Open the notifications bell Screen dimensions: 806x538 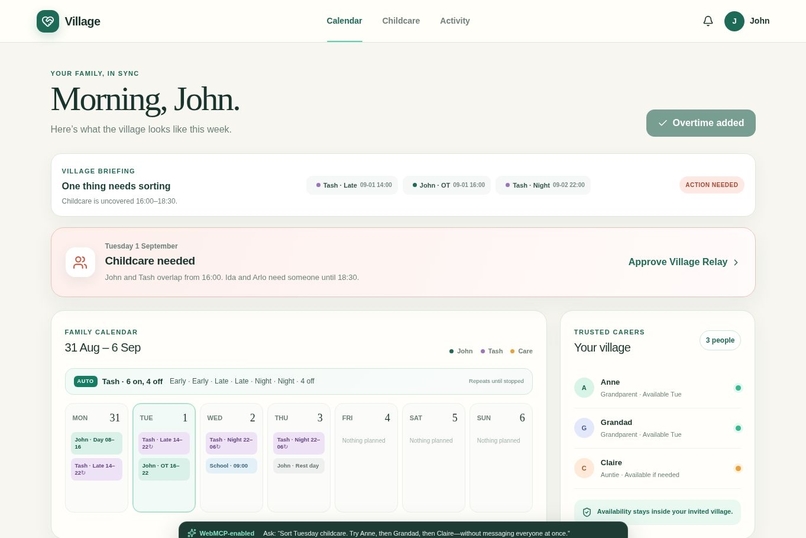pyautogui.click(x=708, y=21)
